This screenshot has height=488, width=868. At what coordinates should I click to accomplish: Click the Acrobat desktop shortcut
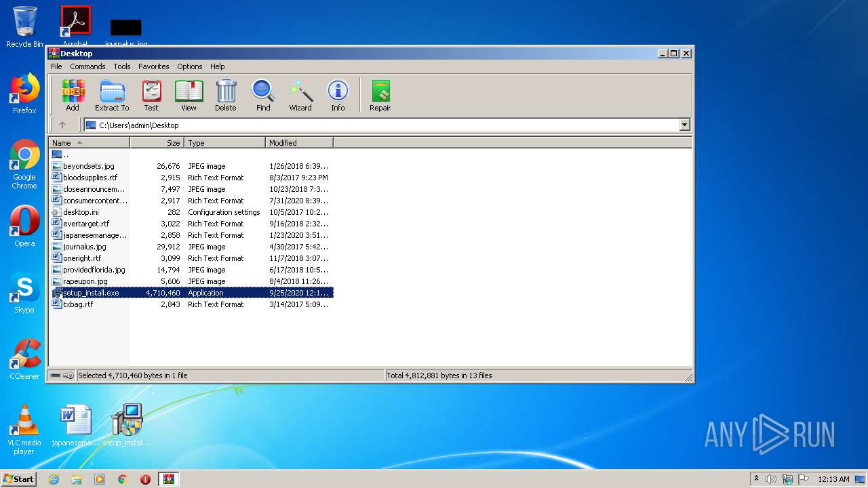75,24
